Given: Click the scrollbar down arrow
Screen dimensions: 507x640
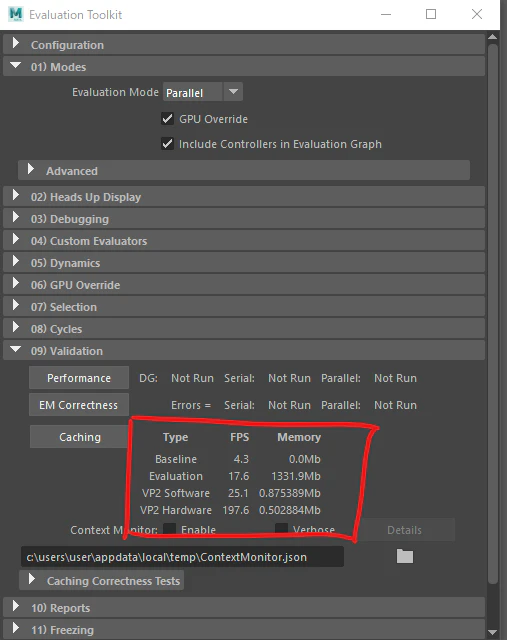Looking at the screenshot, I should [493, 632].
